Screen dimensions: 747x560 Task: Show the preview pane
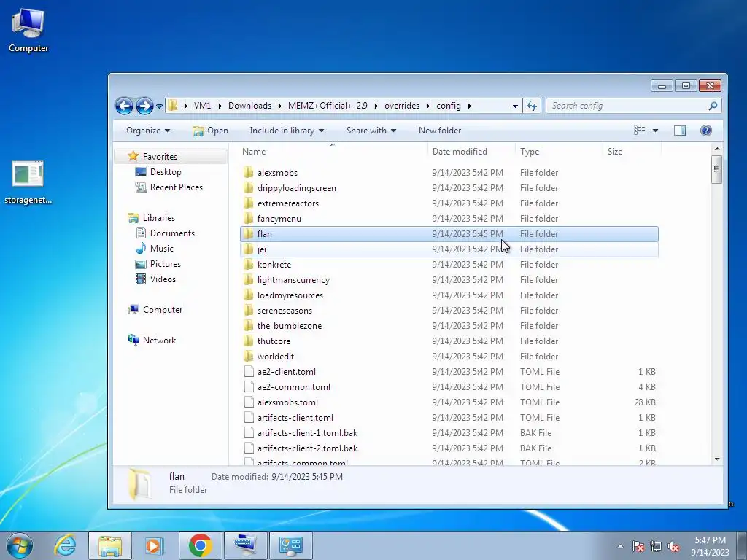tap(680, 131)
